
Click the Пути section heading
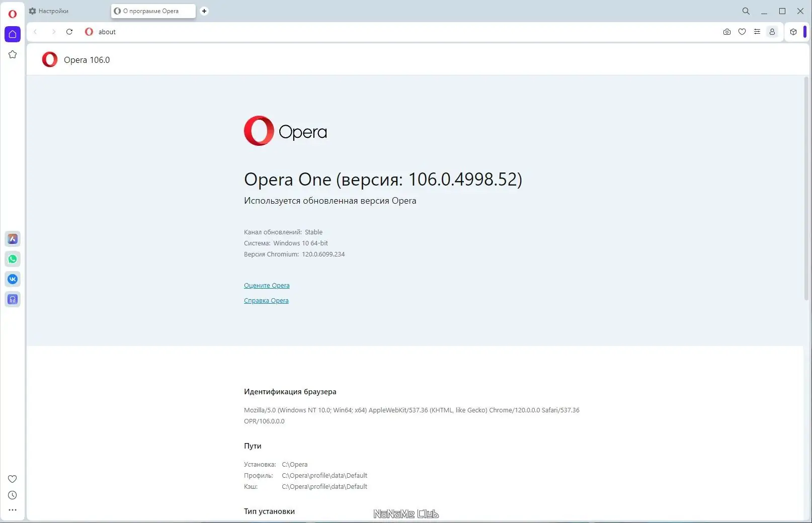pyautogui.click(x=253, y=446)
